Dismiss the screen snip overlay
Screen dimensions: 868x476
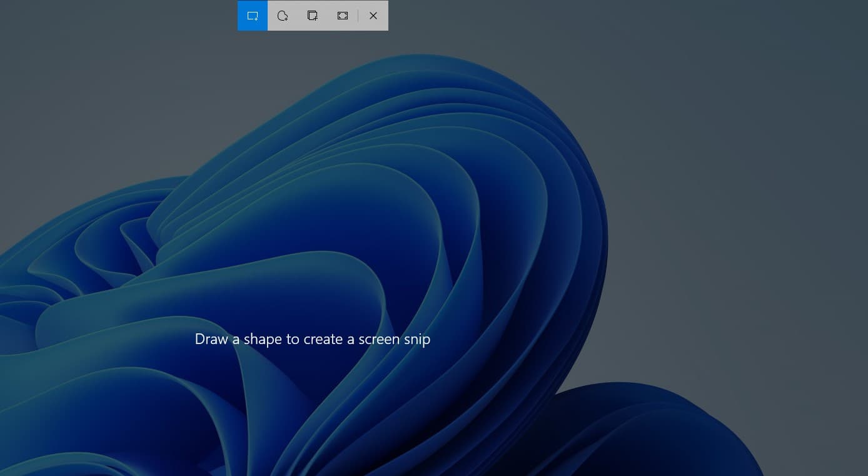[373, 16]
